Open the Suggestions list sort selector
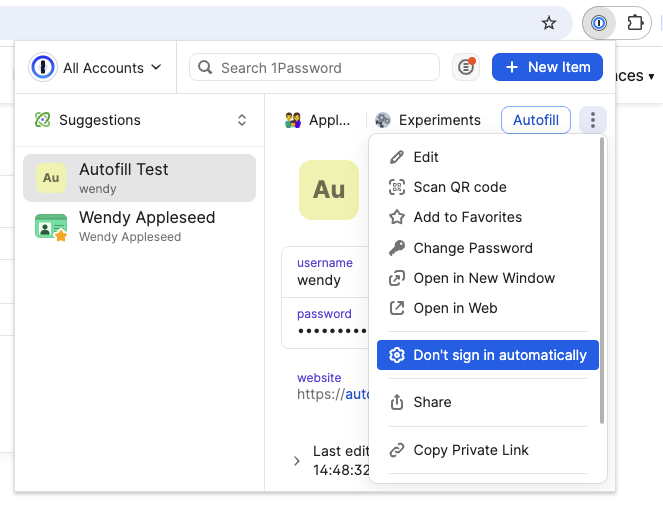Viewport: 663px width, 512px height. 241,120
